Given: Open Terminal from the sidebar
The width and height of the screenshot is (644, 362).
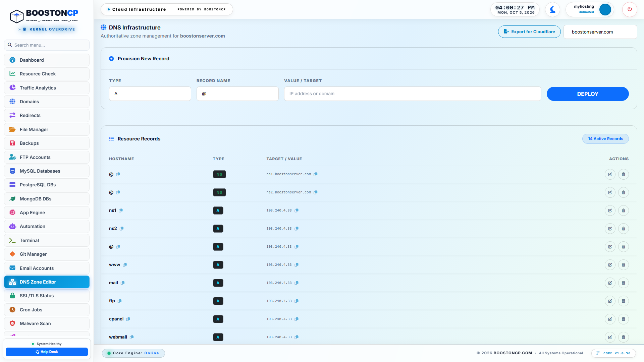Looking at the screenshot, I should tap(47, 240).
